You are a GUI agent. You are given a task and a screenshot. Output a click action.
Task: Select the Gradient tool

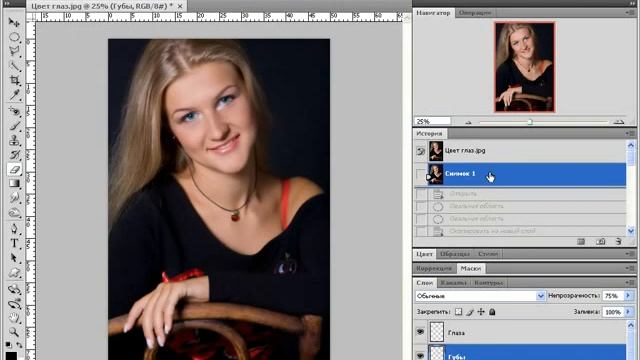(x=14, y=184)
